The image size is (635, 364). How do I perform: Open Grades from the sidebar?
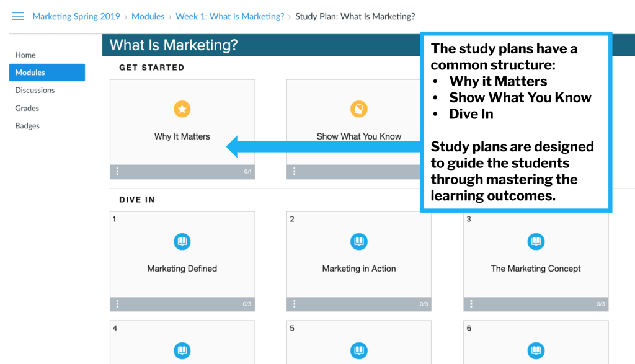pyautogui.click(x=27, y=108)
